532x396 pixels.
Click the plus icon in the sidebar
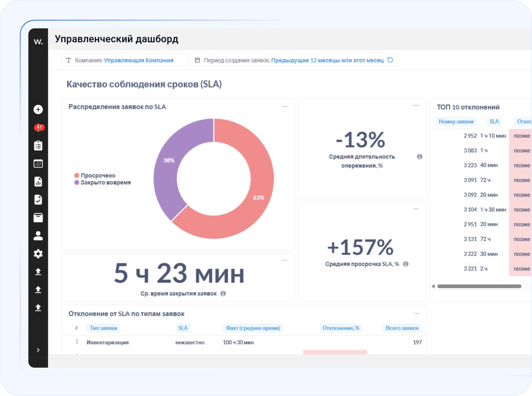tap(38, 109)
